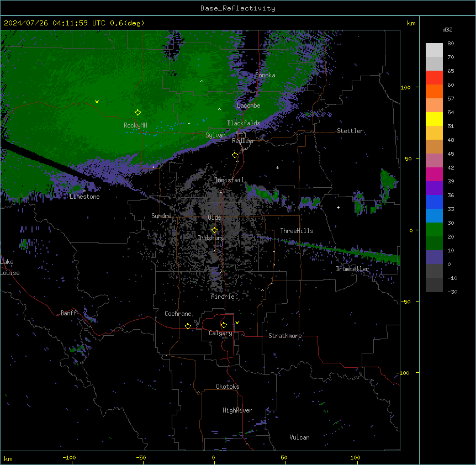Click the ThreeHills city label
Viewport: 476px width, 465px height.
click(297, 231)
